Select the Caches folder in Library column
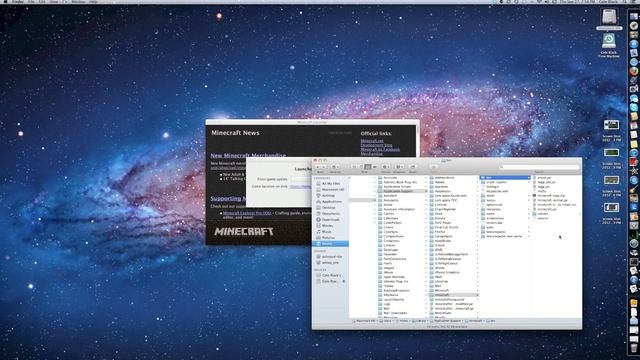 tap(402, 213)
